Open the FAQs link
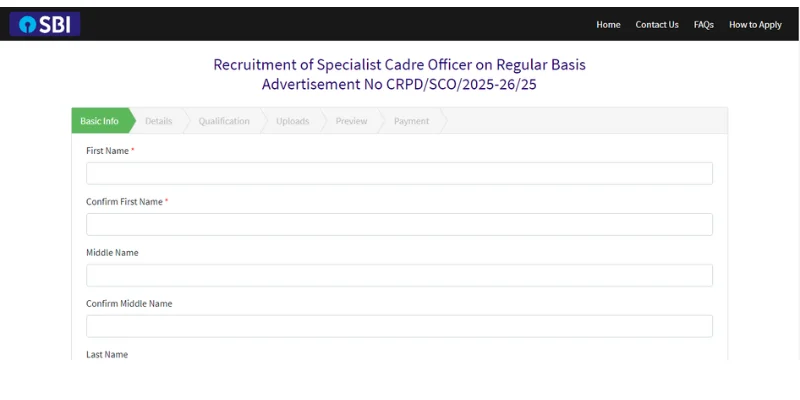The height and width of the screenshot is (400, 800). point(704,25)
